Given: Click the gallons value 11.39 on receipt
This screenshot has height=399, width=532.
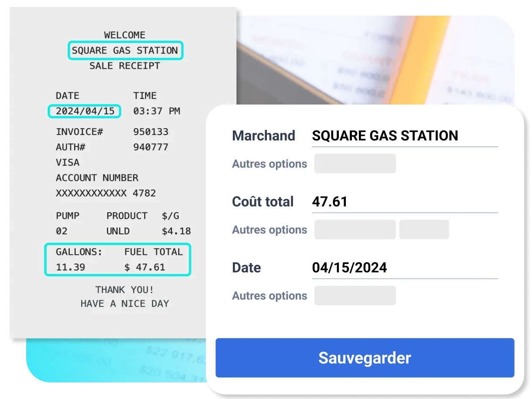Looking at the screenshot, I should [70, 267].
